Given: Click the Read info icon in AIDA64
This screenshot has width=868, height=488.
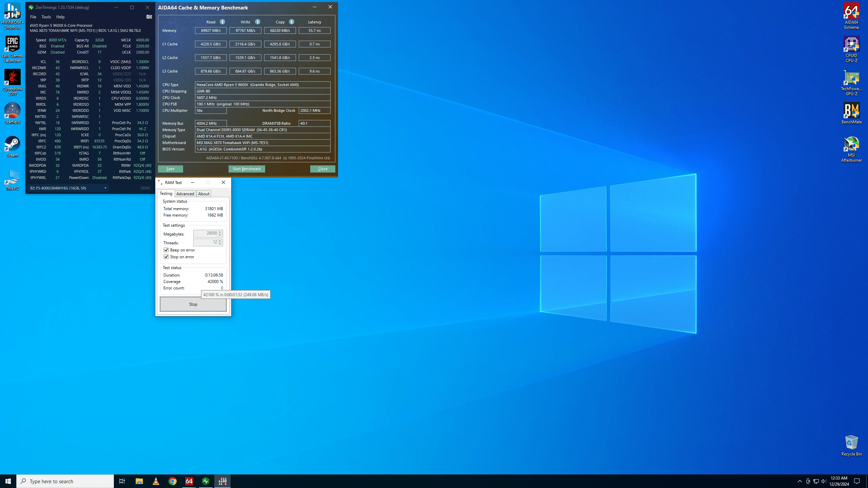Looking at the screenshot, I should tap(222, 22).
